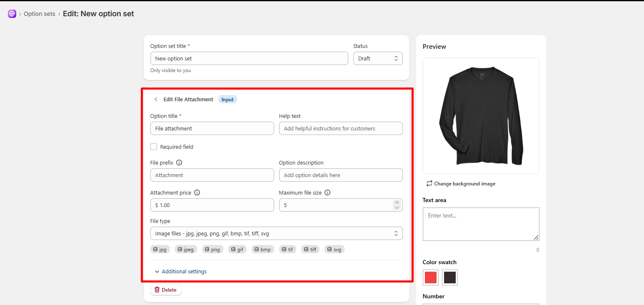Viewport: 644px width, 305px height.
Task: Navigate to Option sets breadcrumb
Action: tap(40, 14)
